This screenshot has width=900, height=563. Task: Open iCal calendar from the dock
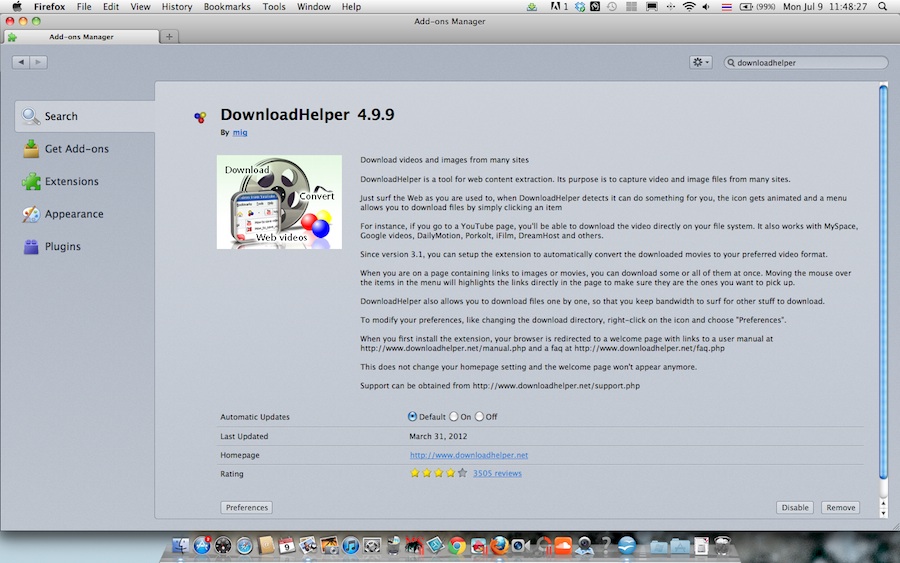click(x=286, y=545)
